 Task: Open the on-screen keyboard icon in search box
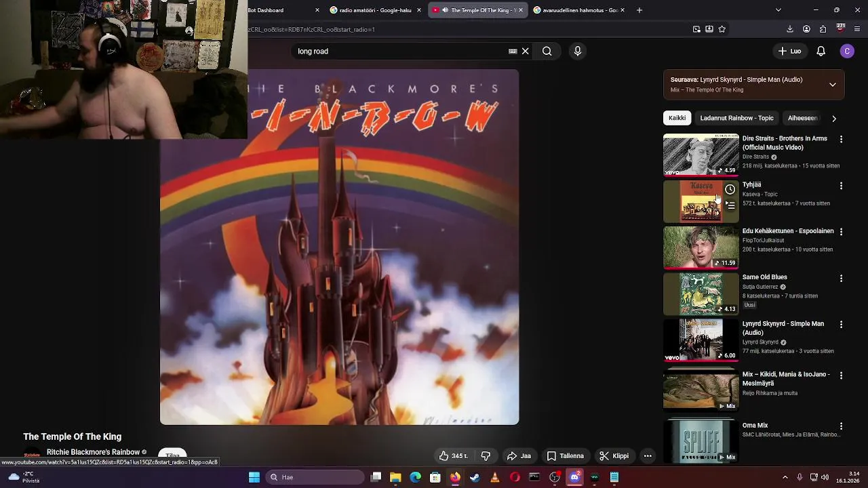pyautogui.click(x=513, y=51)
